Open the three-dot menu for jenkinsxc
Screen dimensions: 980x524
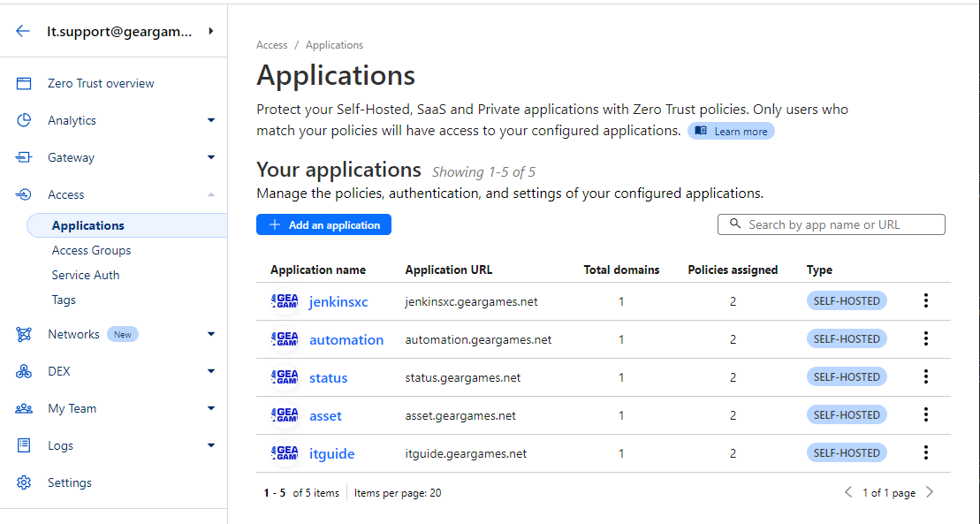click(x=925, y=301)
